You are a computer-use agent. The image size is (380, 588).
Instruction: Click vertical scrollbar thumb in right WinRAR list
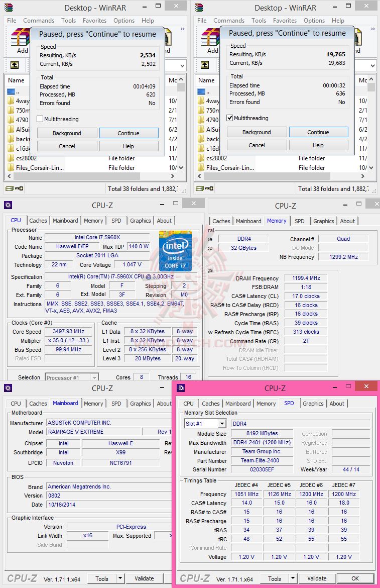371,87
